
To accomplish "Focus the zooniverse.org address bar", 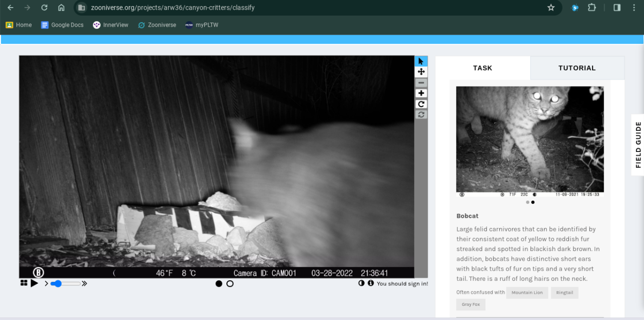I will click(317, 8).
